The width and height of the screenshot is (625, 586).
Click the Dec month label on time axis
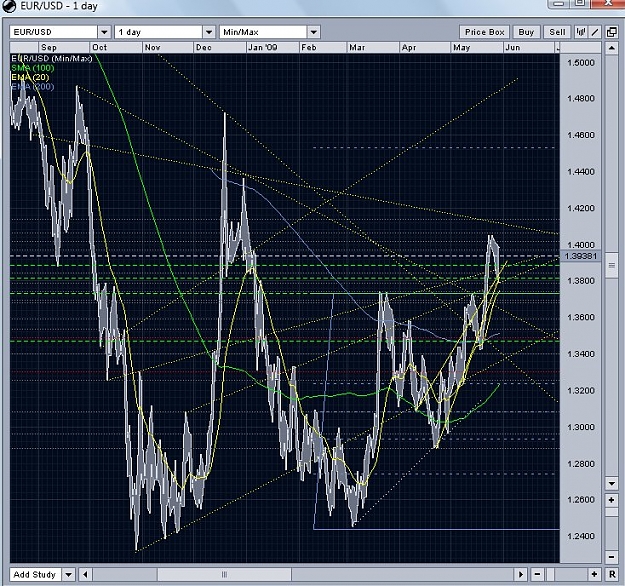click(203, 47)
